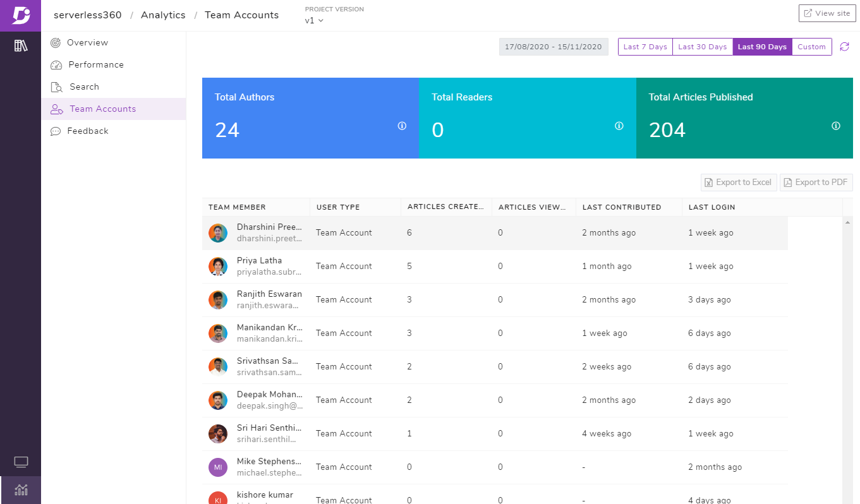Click '4 weeks ago' in Sri Hari's row
This screenshot has width=860, height=504.
607,434
